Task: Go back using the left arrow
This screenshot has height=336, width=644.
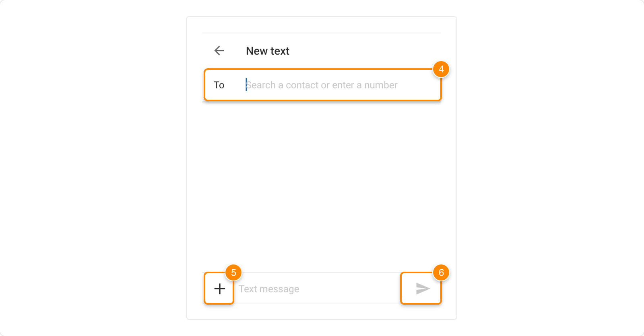Action: (x=219, y=51)
